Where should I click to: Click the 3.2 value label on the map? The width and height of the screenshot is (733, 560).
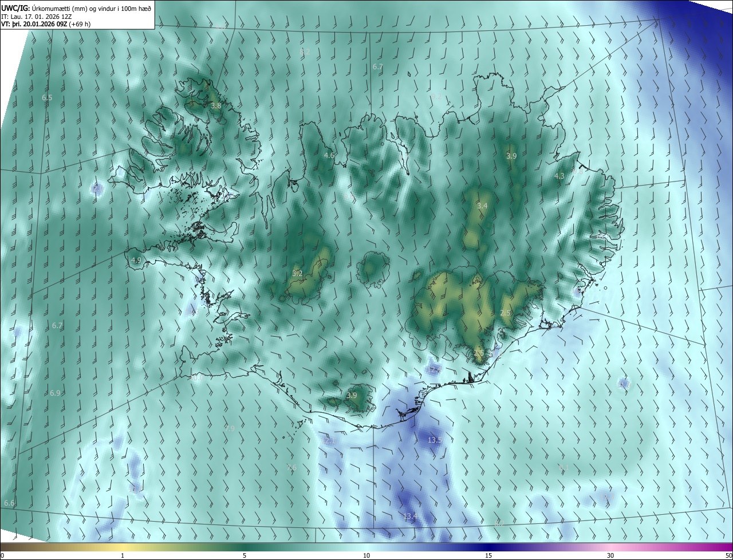297,274
